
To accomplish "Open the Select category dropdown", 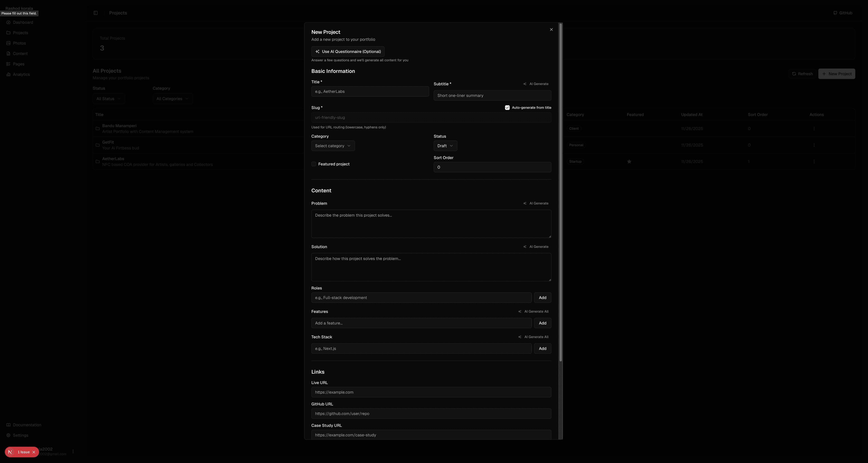I will (333, 146).
